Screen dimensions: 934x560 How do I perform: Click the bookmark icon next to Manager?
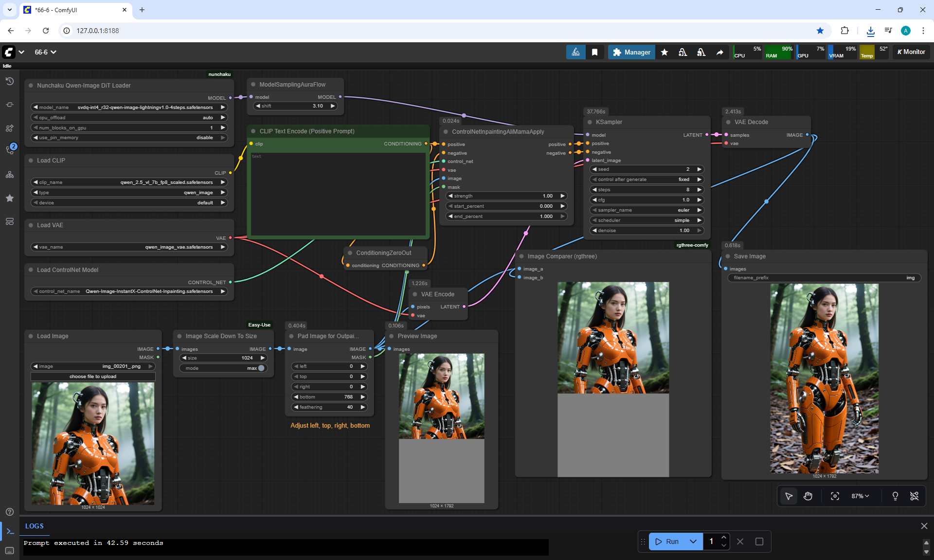(594, 52)
